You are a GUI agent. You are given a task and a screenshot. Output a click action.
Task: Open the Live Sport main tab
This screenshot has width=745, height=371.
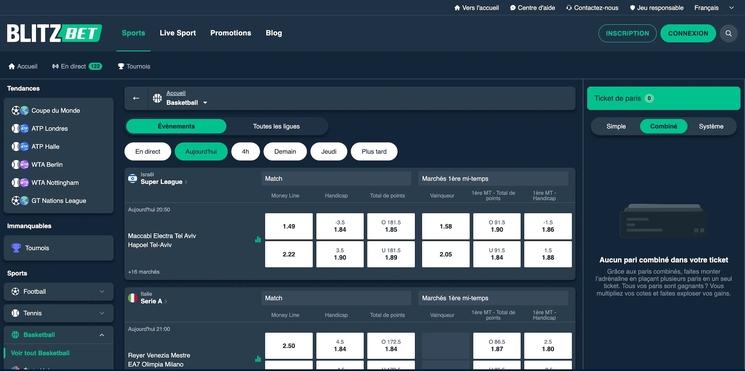click(x=178, y=33)
